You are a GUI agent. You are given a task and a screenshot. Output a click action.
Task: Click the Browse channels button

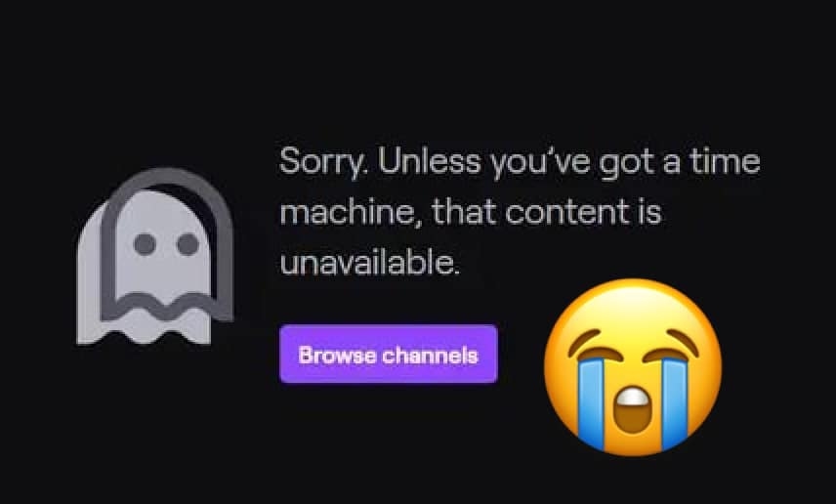point(388,355)
